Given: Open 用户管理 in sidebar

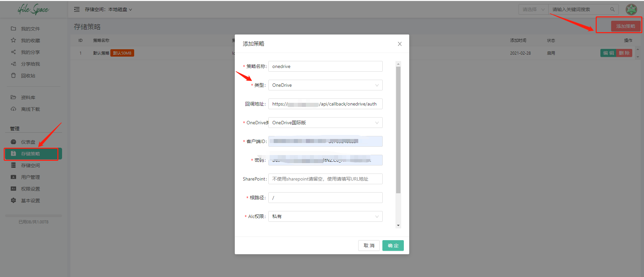Looking at the screenshot, I should [x=30, y=177].
